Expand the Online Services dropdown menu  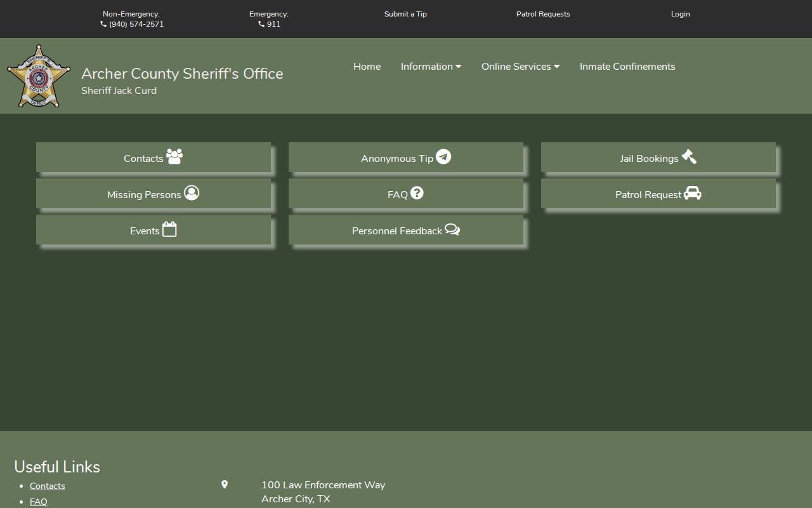pyautogui.click(x=520, y=67)
